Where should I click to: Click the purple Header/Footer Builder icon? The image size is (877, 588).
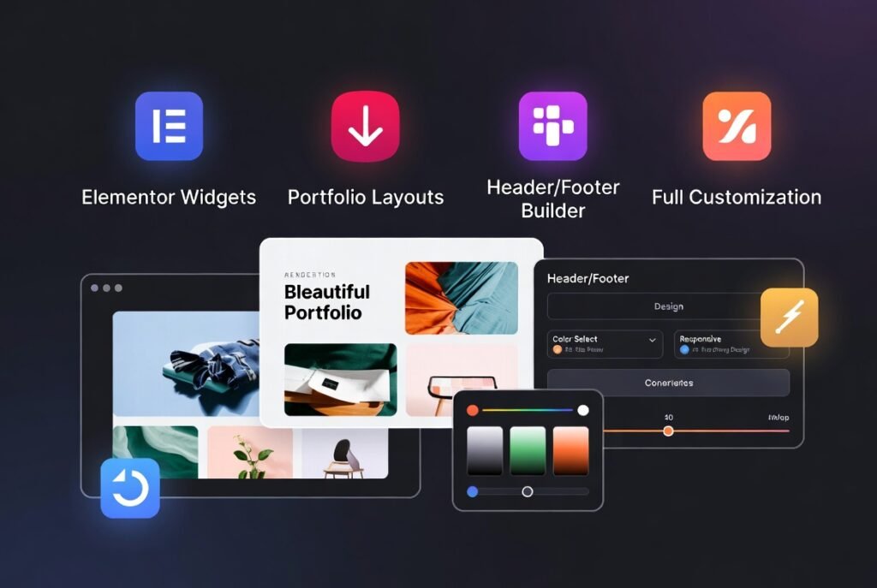552,127
